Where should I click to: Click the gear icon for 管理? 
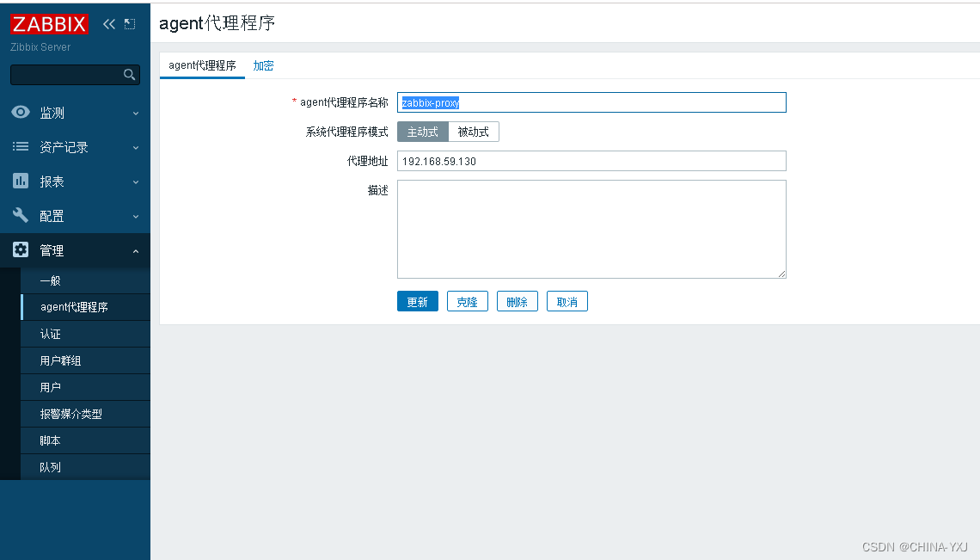pyautogui.click(x=21, y=249)
